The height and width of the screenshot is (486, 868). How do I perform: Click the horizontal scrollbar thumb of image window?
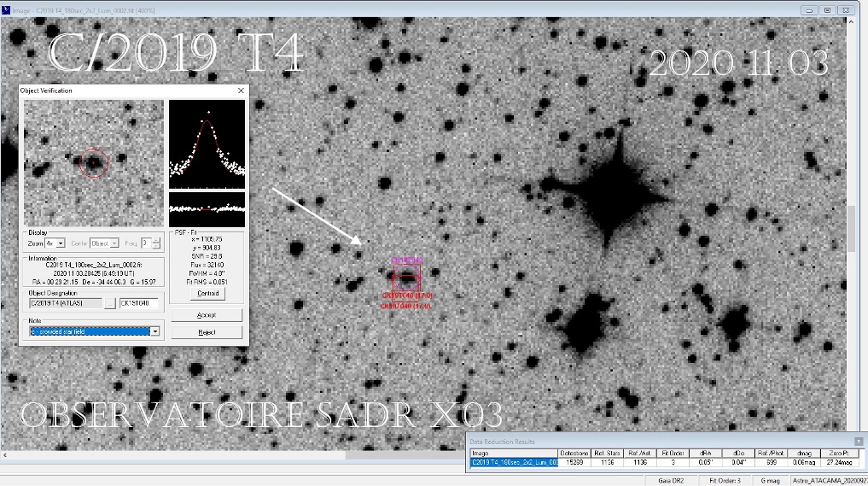pos(406,455)
